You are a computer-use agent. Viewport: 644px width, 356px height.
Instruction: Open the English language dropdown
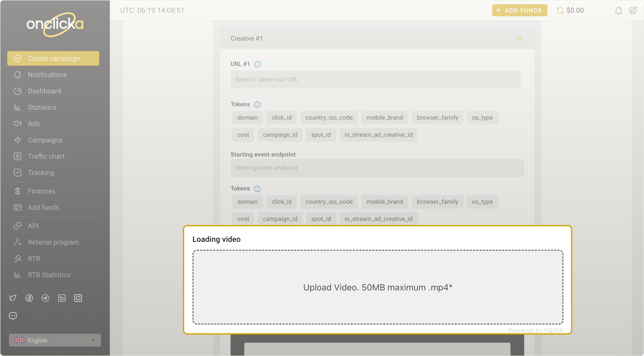55,340
